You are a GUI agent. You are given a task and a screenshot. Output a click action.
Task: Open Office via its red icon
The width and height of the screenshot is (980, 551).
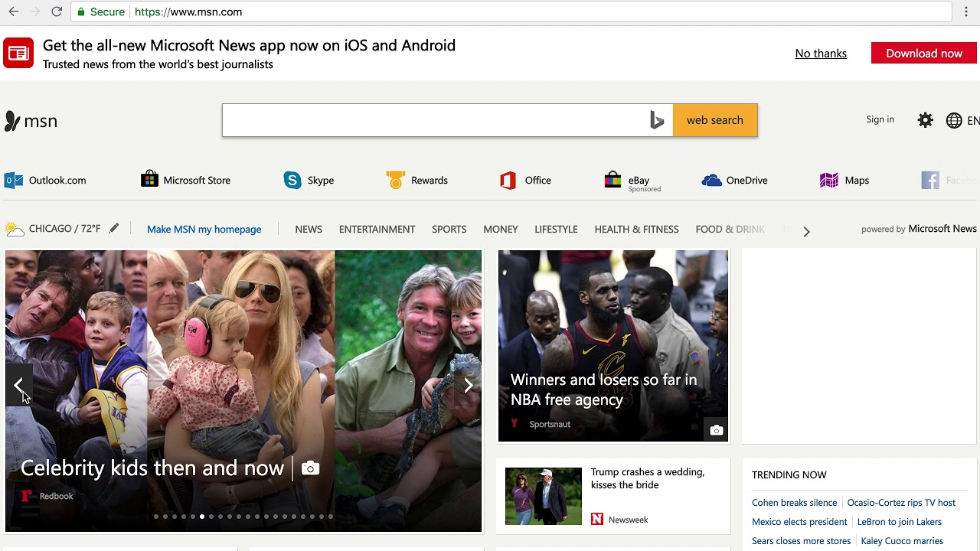click(x=508, y=180)
